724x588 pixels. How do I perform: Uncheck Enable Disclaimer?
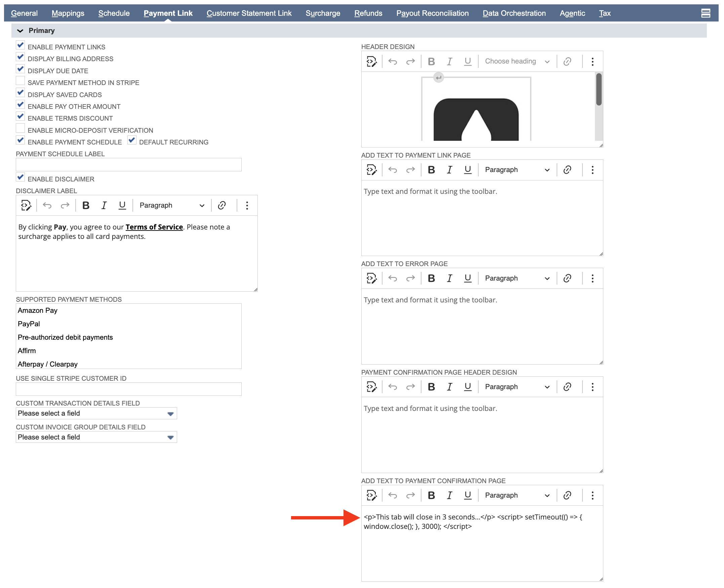tap(20, 177)
